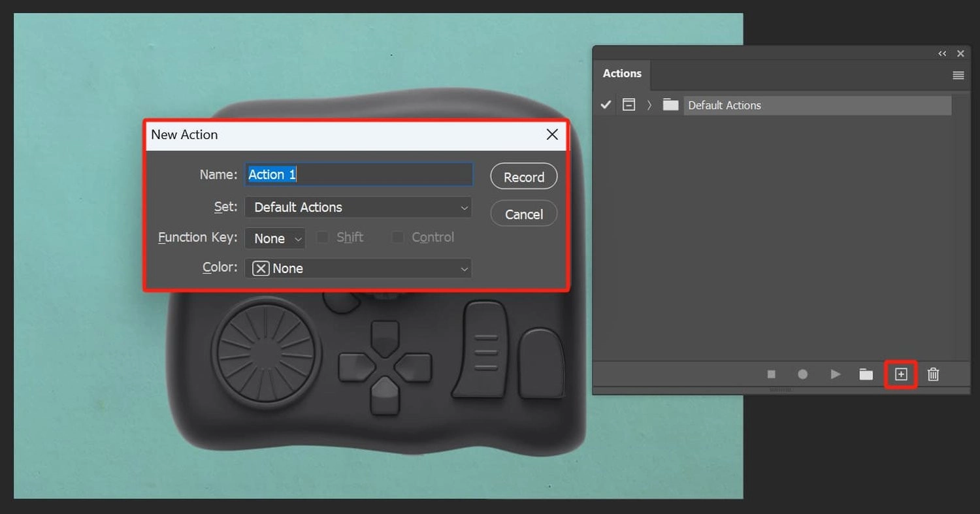This screenshot has height=514, width=980.
Task: Select the Default Actions row text
Action: click(725, 105)
